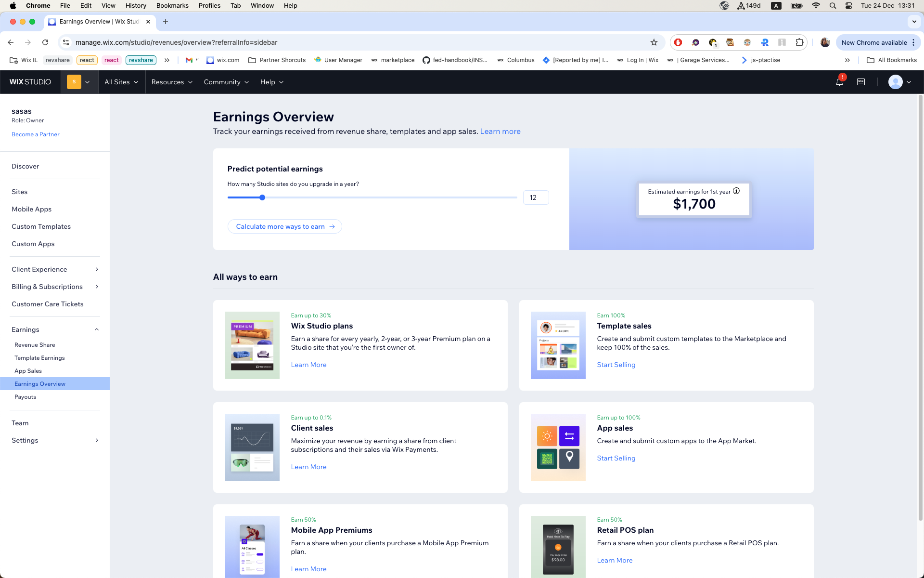This screenshot has width=924, height=578.
Task: Expand the Resources menu
Action: pyautogui.click(x=172, y=82)
